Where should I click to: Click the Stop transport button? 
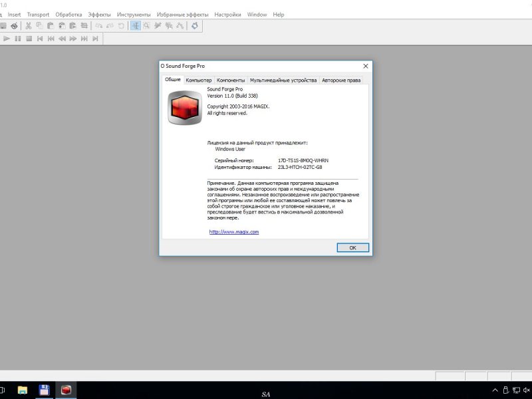point(29,39)
